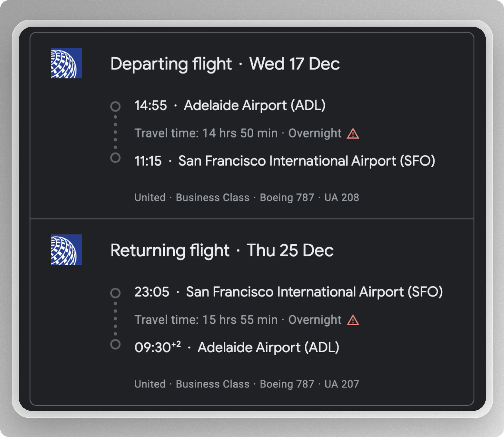The height and width of the screenshot is (437, 504).
Task: Click flight number UA 207
Action: click(x=341, y=384)
